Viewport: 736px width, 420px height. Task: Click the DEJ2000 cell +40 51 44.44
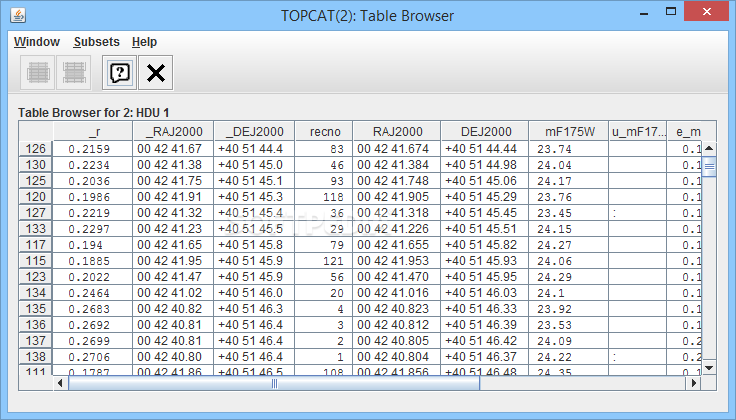click(x=485, y=149)
